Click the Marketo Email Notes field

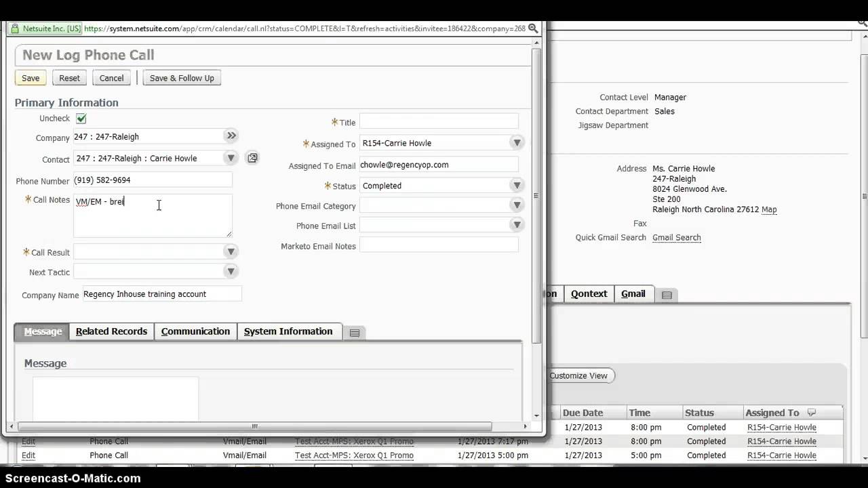coord(439,245)
